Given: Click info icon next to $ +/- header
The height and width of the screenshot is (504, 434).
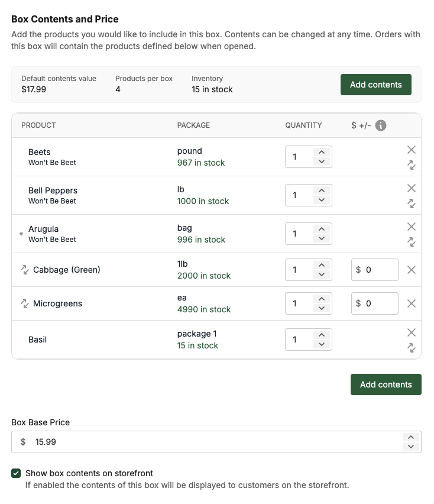Looking at the screenshot, I should [x=381, y=125].
